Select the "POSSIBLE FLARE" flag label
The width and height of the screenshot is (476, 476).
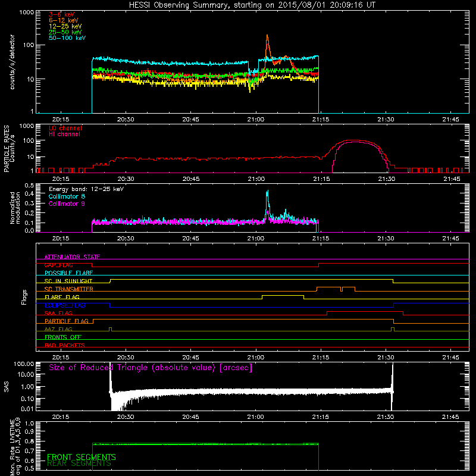[x=68, y=273]
